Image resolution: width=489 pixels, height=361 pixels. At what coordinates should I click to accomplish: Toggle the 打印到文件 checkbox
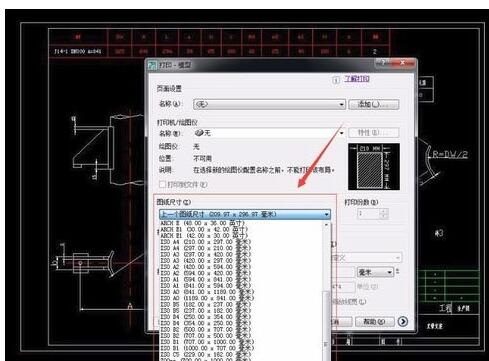tap(162, 184)
